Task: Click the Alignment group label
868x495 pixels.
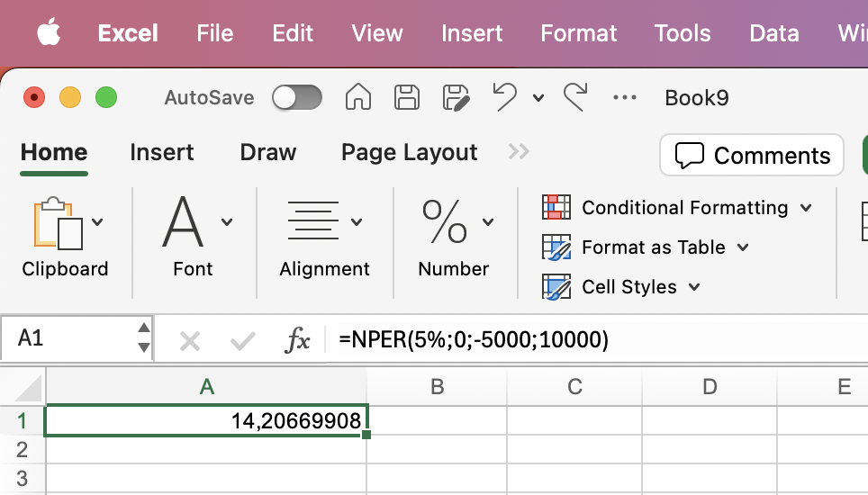Action: pos(324,269)
